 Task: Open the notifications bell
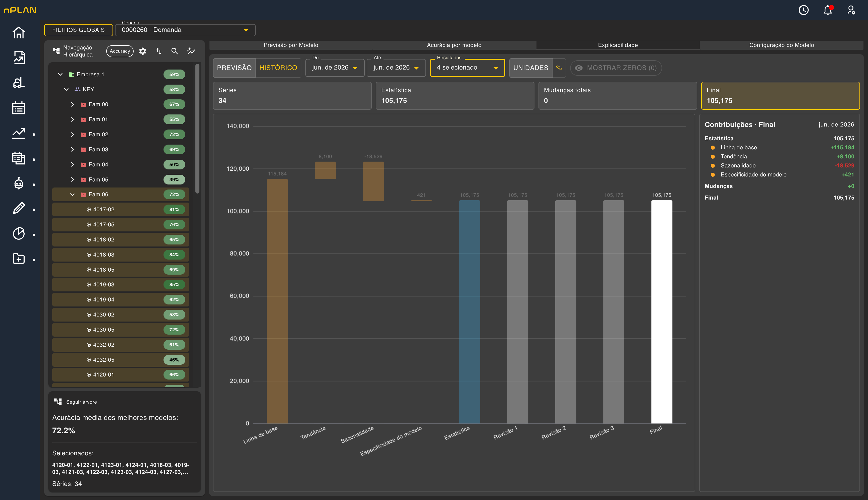pos(828,10)
